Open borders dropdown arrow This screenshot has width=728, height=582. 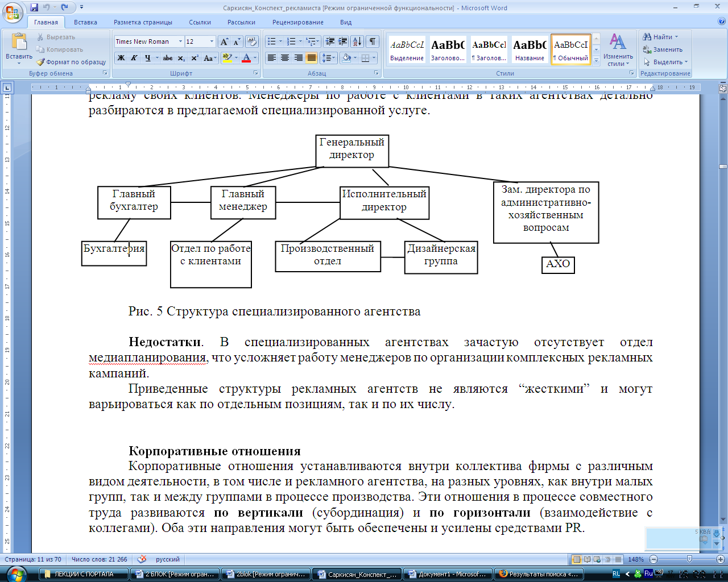pyautogui.click(x=374, y=58)
